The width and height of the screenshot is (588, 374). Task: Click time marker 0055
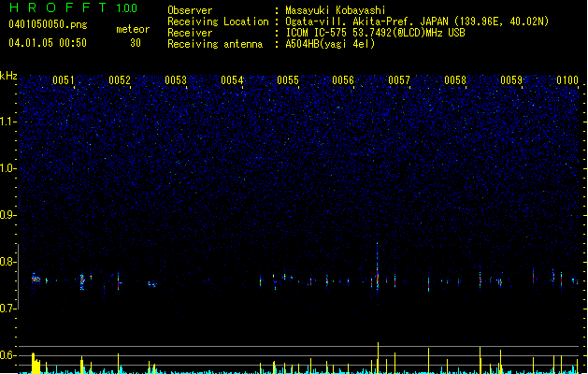click(288, 80)
